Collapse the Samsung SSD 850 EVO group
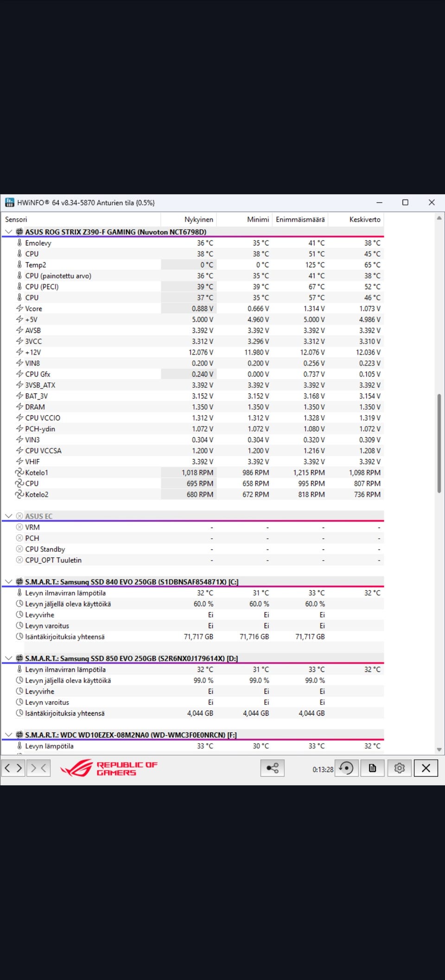Screen dimensions: 445x980 pyautogui.click(x=8, y=658)
